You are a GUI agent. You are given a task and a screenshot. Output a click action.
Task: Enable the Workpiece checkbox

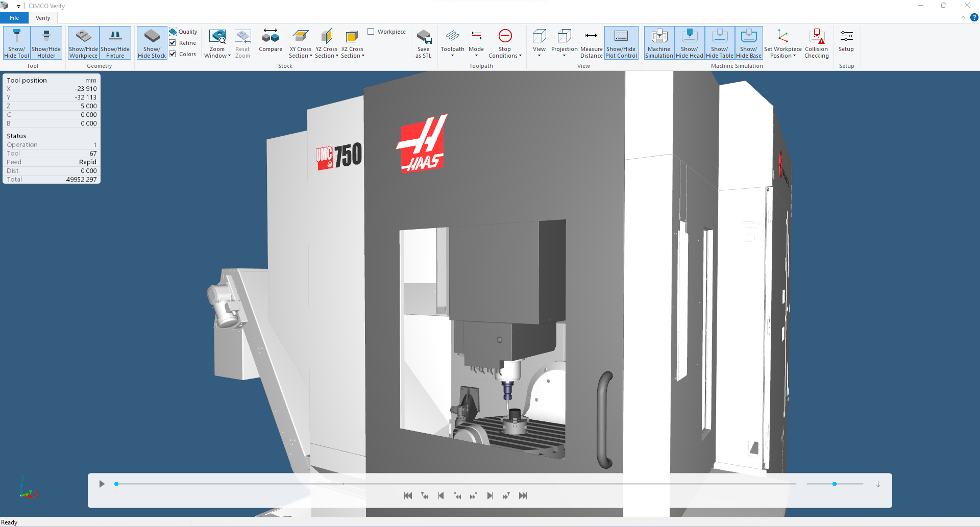371,32
